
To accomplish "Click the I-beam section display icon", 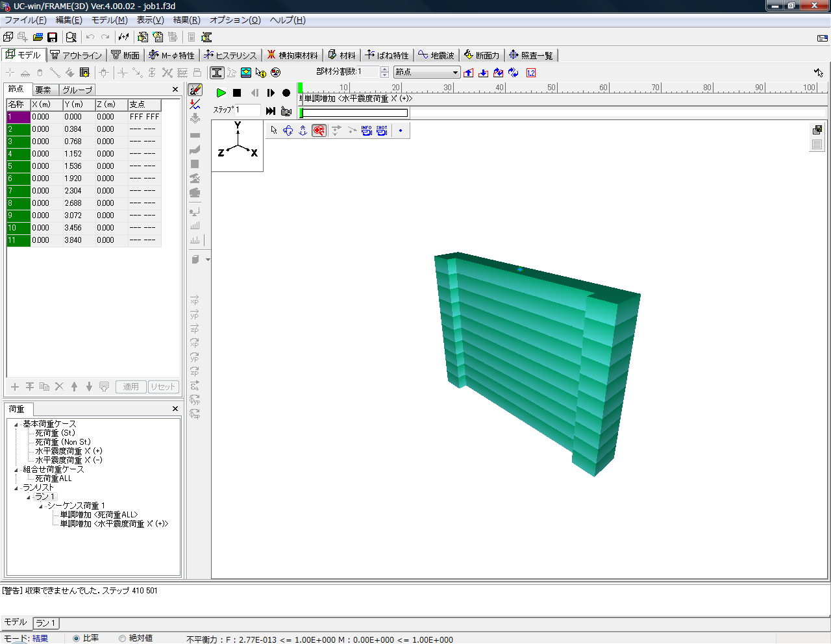I will (217, 73).
